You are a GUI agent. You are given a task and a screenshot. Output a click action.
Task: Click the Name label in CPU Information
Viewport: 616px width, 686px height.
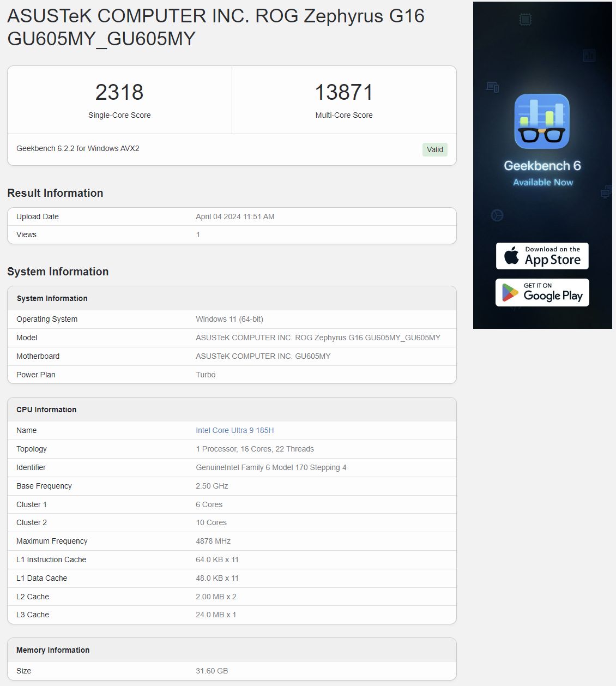point(26,430)
